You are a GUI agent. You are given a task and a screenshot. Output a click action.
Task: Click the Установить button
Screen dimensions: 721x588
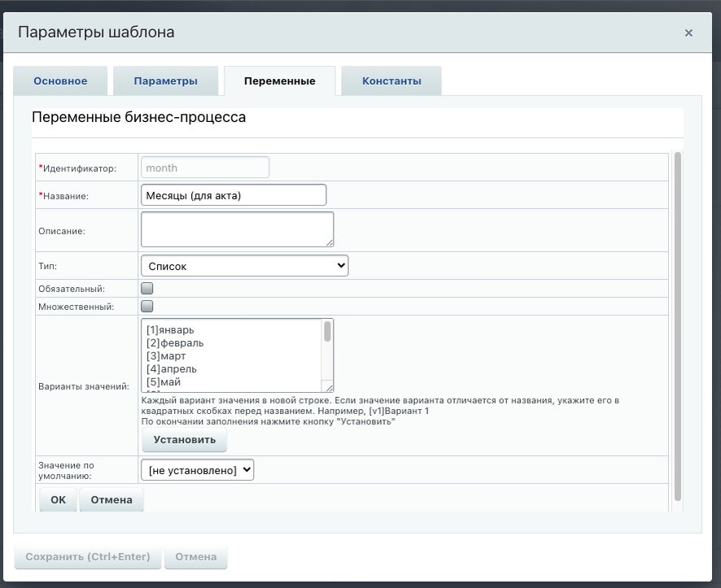click(x=185, y=440)
